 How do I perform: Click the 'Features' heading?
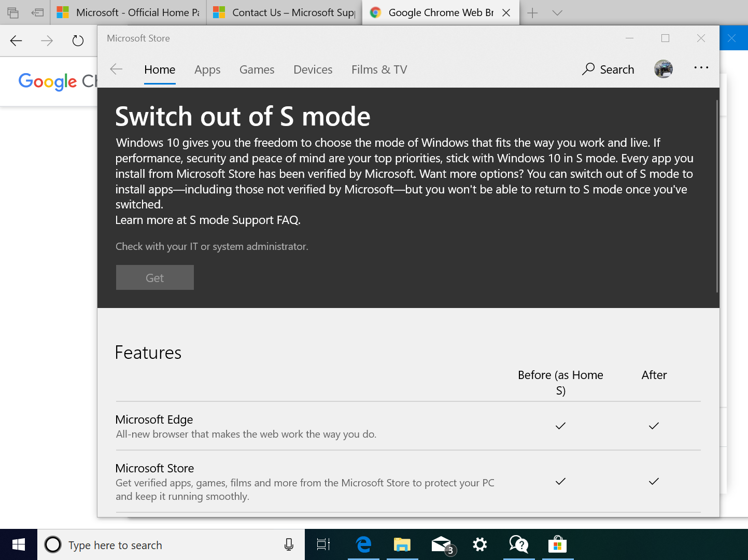pyautogui.click(x=148, y=353)
